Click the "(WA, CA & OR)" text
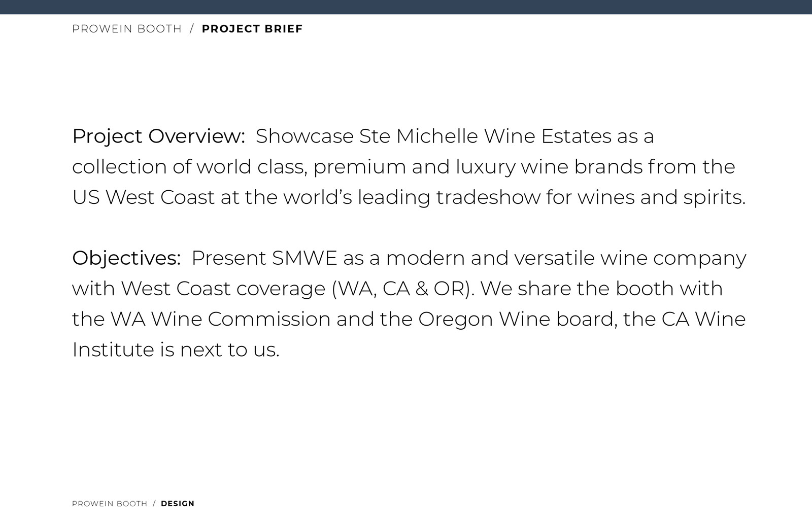Viewport: 812px width, 525px height. 403,289
